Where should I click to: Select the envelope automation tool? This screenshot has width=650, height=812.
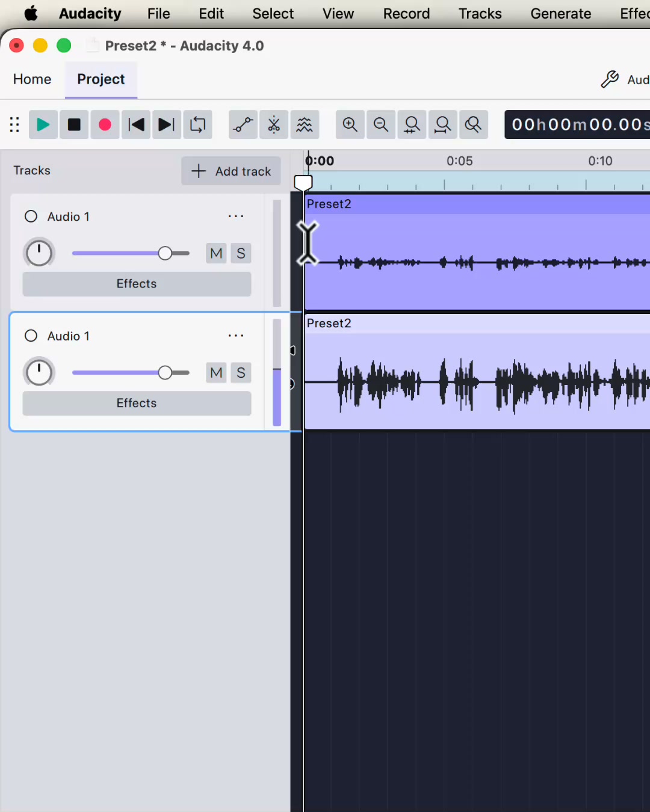[x=243, y=125]
